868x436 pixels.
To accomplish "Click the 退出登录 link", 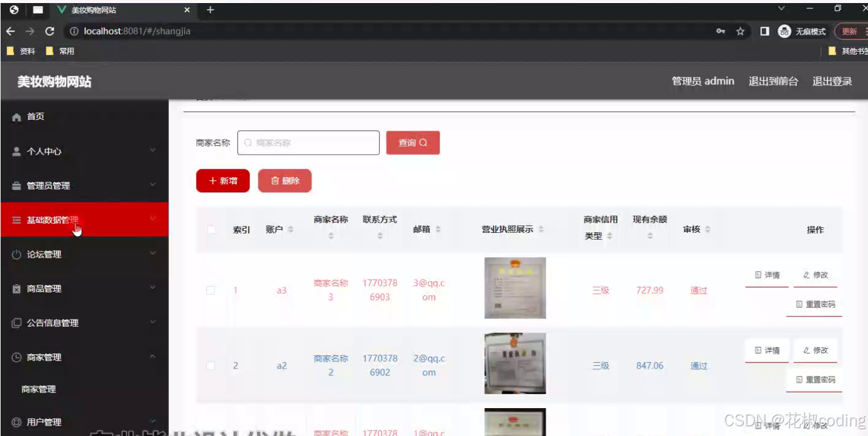I will coord(832,81).
